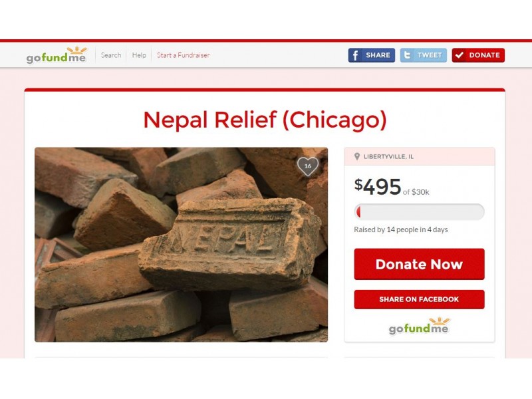This screenshot has width=532, height=399.
Task: Click the big Donate Now button
Action: tap(420, 264)
